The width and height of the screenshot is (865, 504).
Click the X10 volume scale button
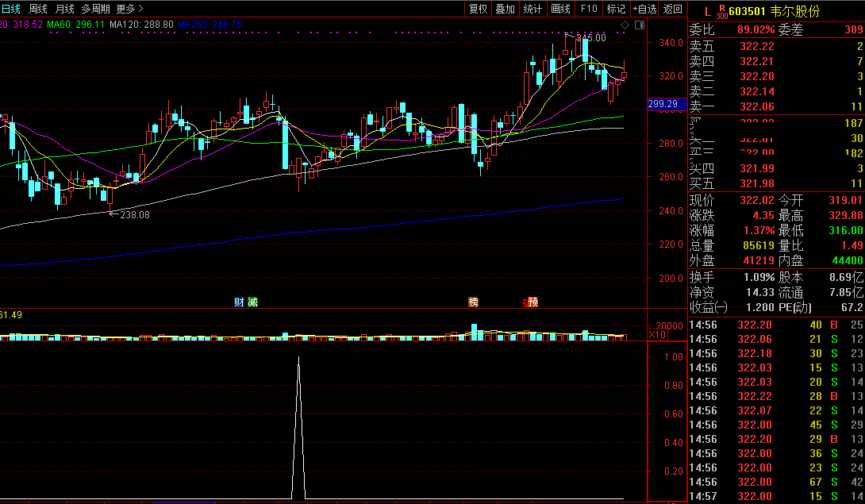click(657, 335)
